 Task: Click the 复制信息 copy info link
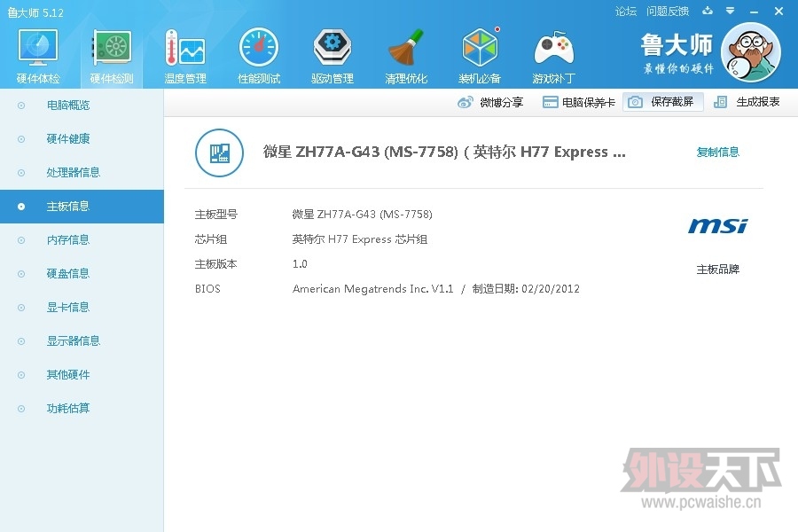pyautogui.click(x=717, y=153)
